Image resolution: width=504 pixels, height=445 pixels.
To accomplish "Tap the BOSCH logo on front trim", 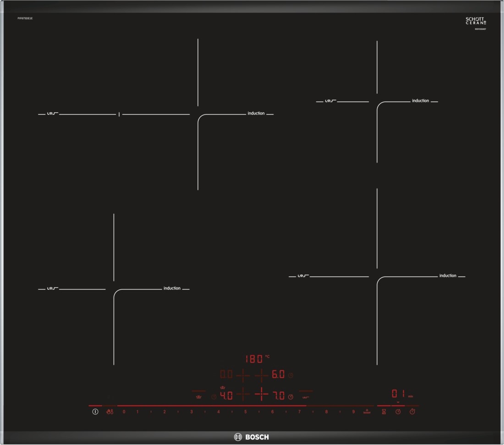I will pos(252,437).
